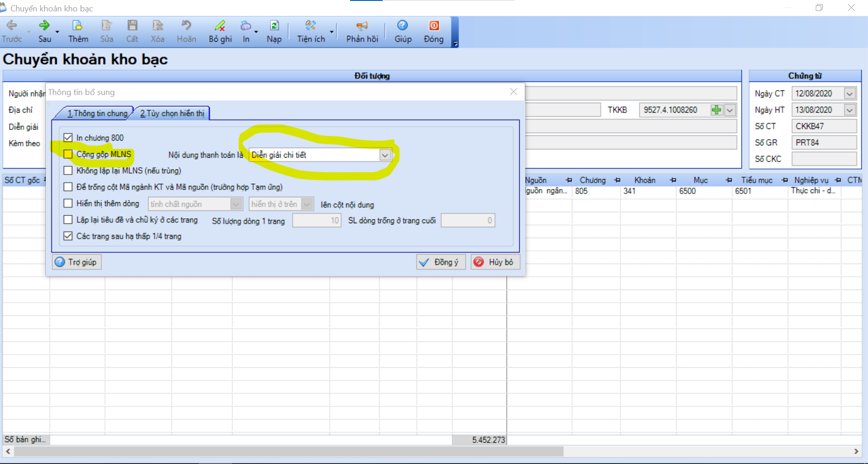Click the Thêm (Add) toolbar icon

point(78,26)
